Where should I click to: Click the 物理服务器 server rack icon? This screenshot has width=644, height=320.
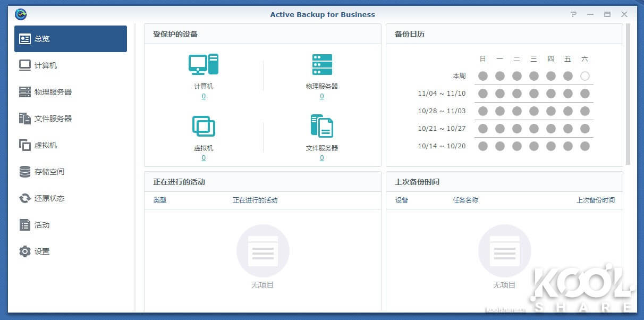(x=322, y=64)
